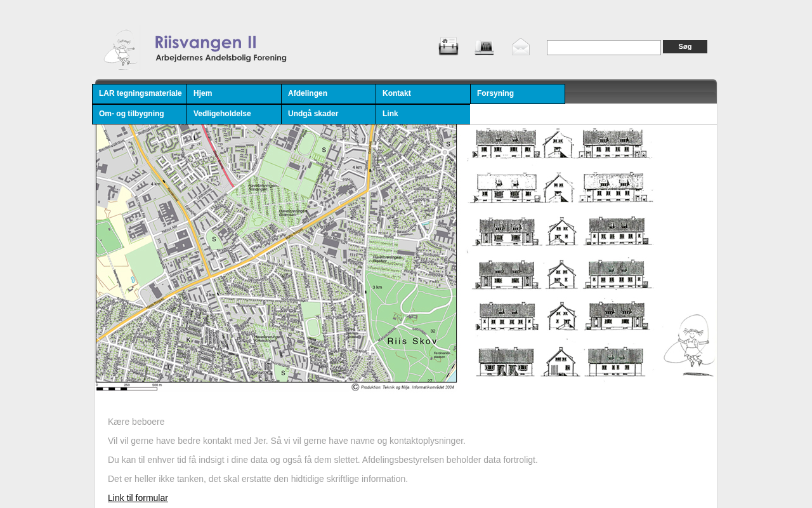Go to the Hjem menu item

coord(233,94)
